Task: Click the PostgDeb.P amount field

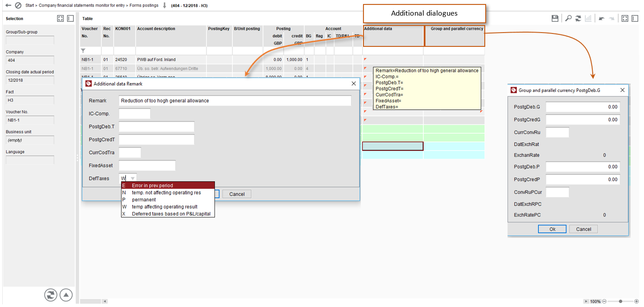Action: pos(583,167)
